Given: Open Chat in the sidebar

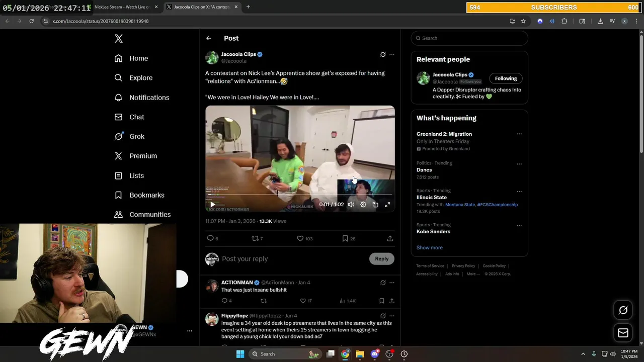Looking at the screenshot, I should (x=129, y=117).
